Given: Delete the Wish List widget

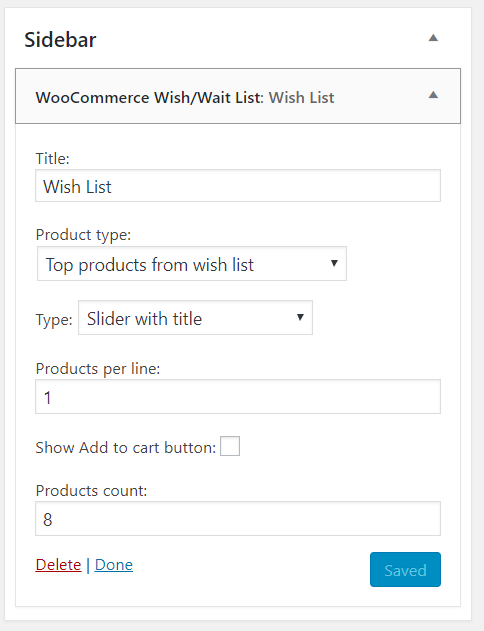Looking at the screenshot, I should (x=58, y=565).
